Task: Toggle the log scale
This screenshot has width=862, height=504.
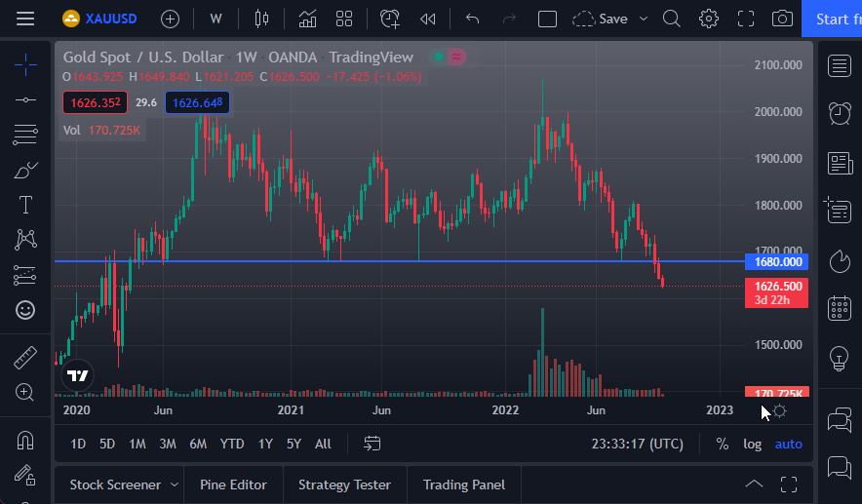Action: click(x=752, y=444)
